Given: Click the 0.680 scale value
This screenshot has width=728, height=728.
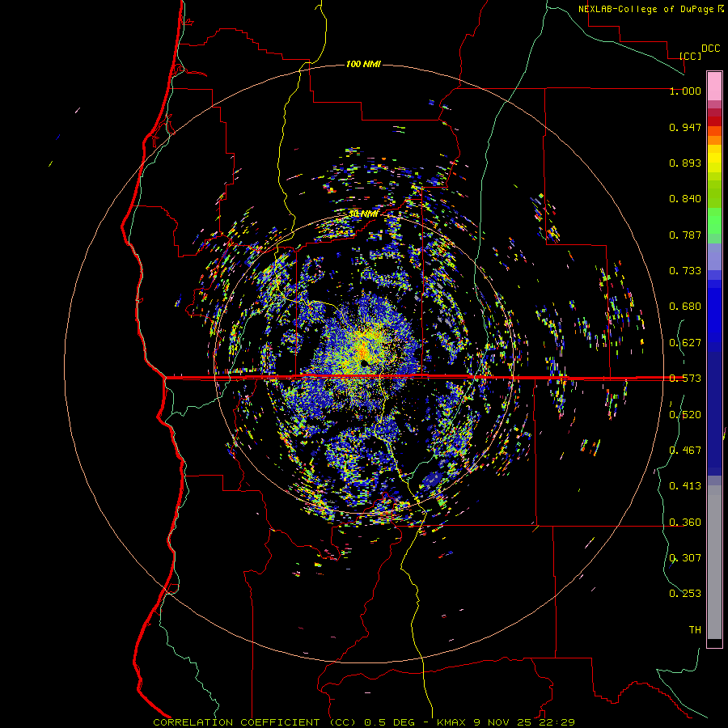Looking at the screenshot, I should (685, 307).
